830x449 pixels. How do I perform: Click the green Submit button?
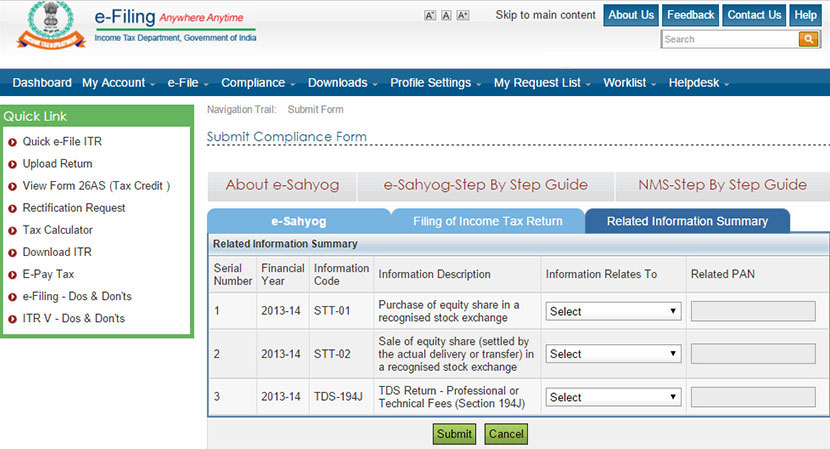point(454,434)
